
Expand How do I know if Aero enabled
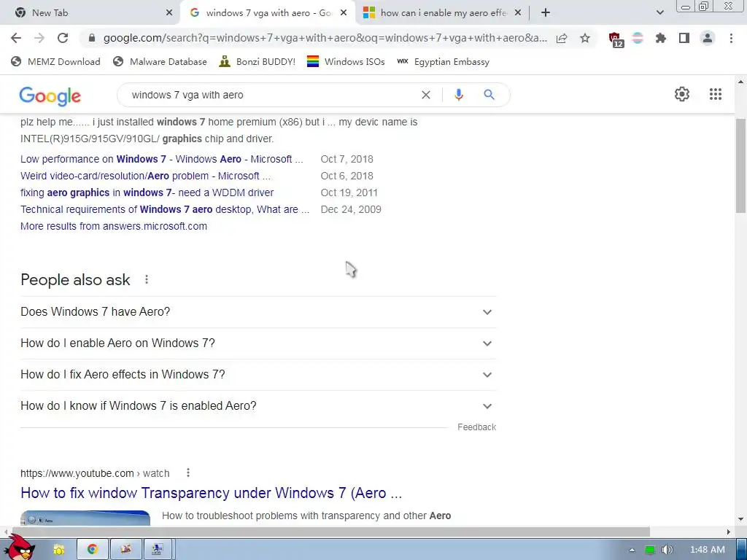tap(258, 406)
